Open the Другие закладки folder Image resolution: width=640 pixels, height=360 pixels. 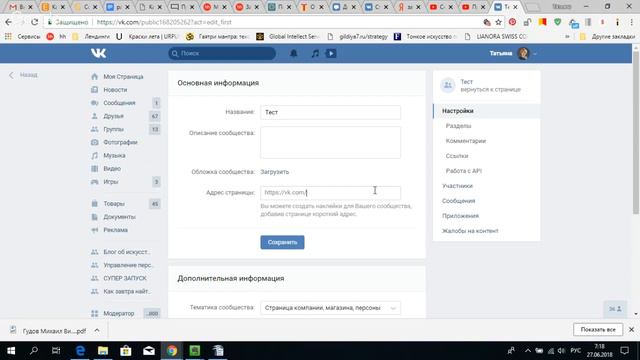pyautogui.click(x=607, y=36)
